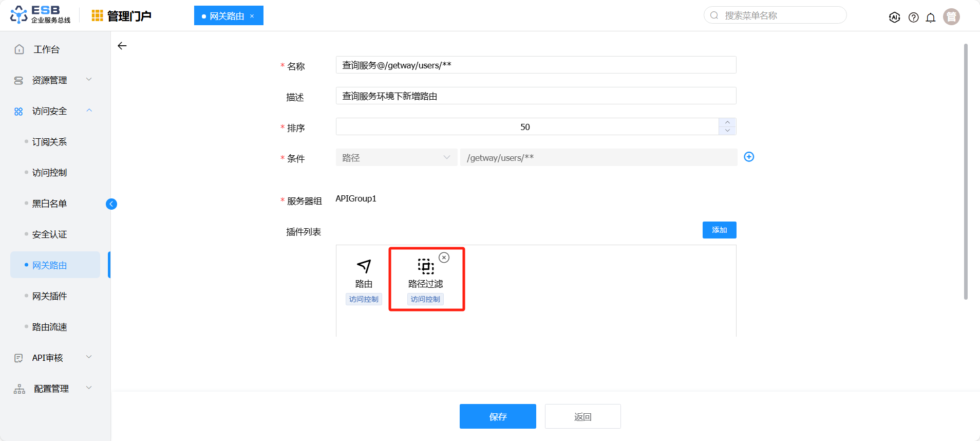Screen dimensions: 980x441
Task: Click the ESB enterprise service bus logo
Action: (x=40, y=15)
